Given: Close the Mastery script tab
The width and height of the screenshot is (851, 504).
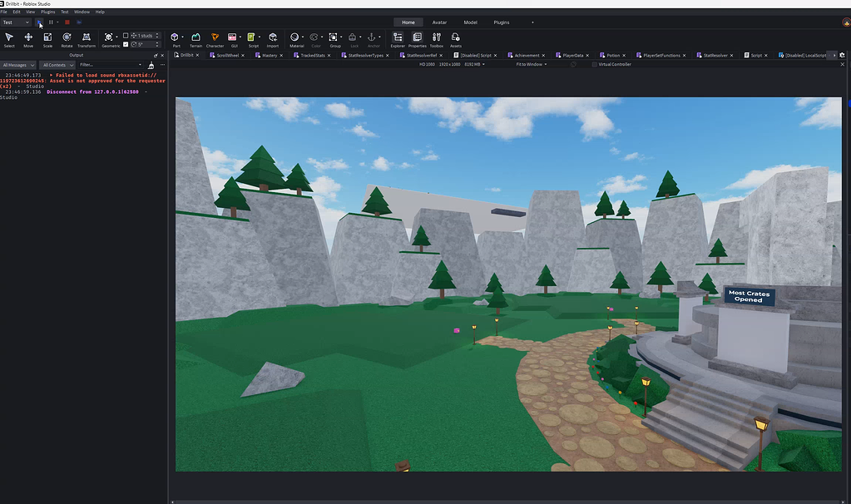Looking at the screenshot, I should point(281,56).
